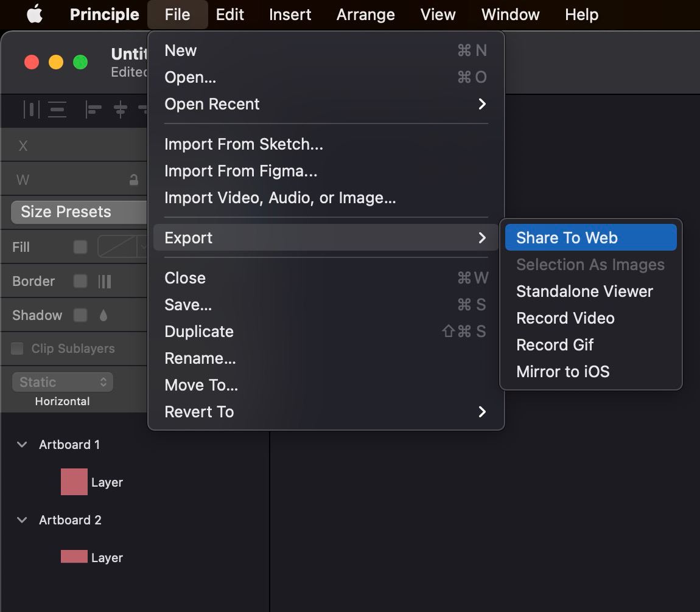Open the Window menu

tap(510, 14)
